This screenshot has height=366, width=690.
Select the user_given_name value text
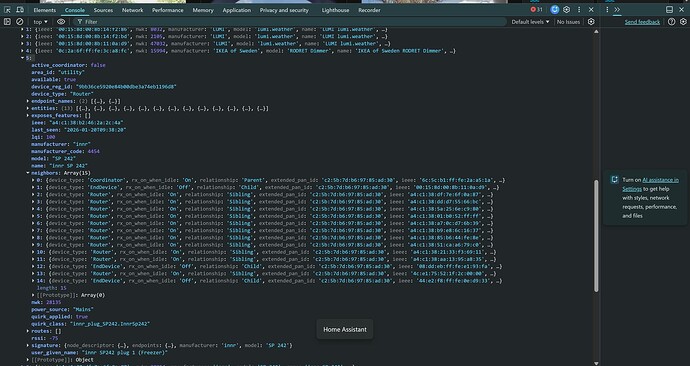[x=125, y=352]
